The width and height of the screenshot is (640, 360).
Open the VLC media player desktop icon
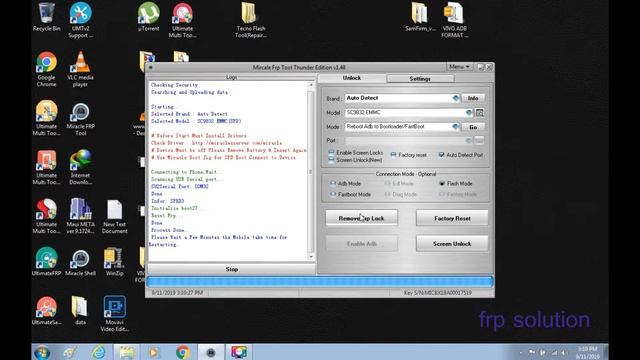coord(80,69)
